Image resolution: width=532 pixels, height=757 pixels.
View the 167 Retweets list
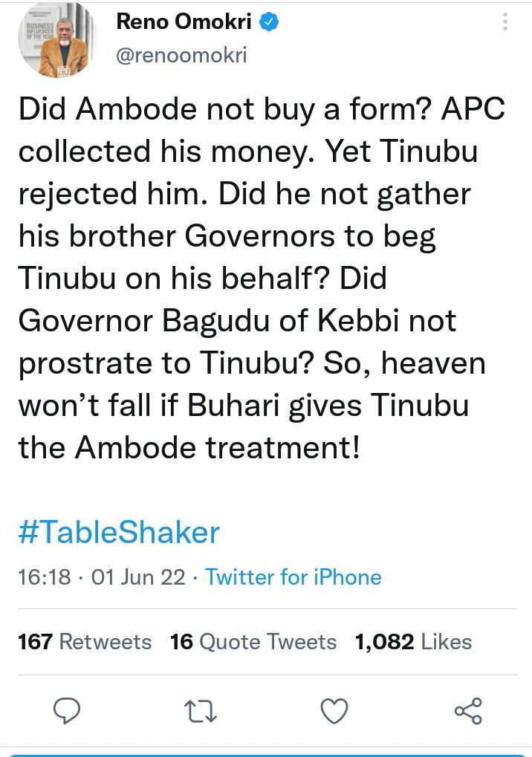pyautogui.click(x=85, y=641)
